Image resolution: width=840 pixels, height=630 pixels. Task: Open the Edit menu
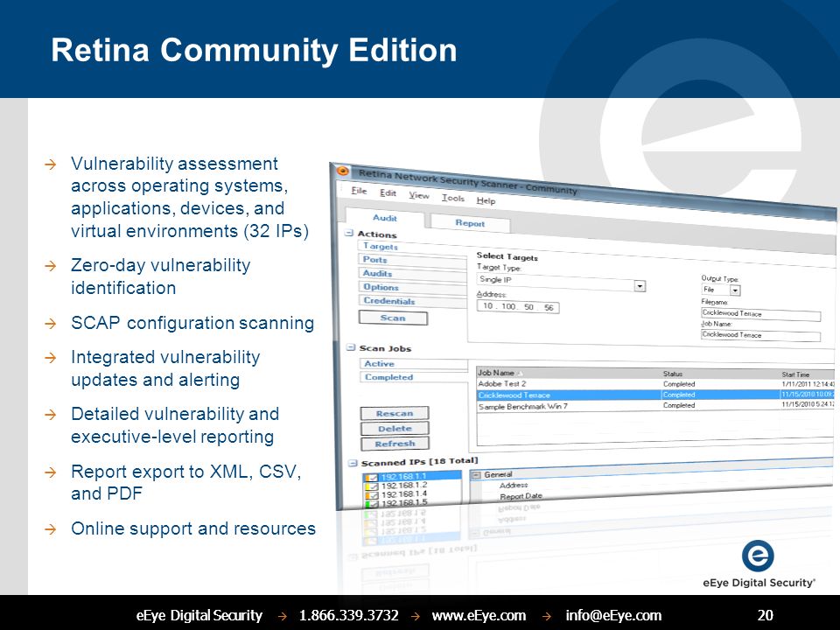(x=388, y=193)
